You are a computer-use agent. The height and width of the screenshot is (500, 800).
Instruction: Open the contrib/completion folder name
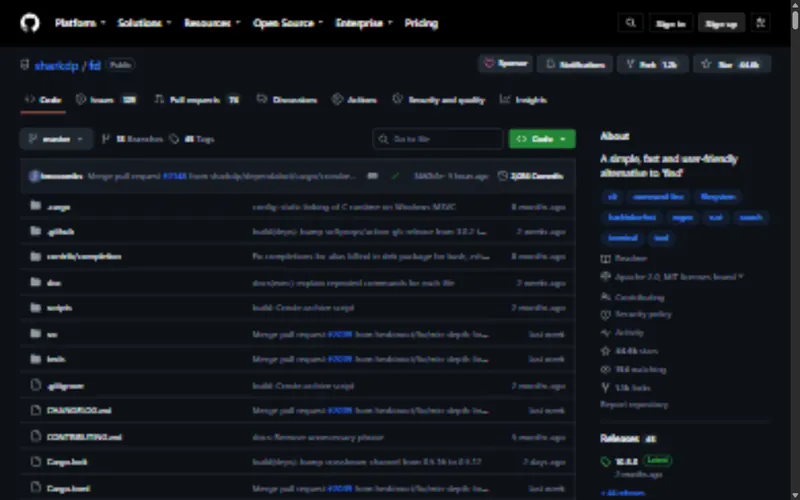point(84,257)
